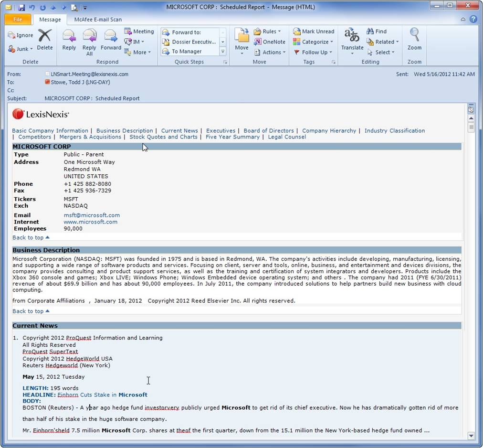
Task: Open the Junk dropdown
Action: (21, 49)
